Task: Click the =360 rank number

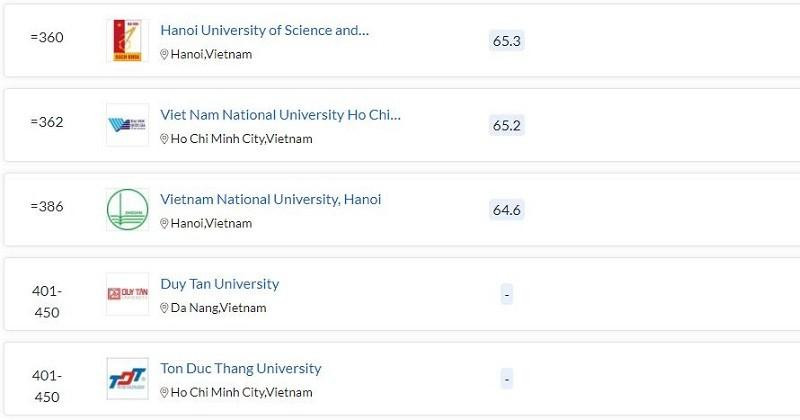Action: tap(46, 37)
